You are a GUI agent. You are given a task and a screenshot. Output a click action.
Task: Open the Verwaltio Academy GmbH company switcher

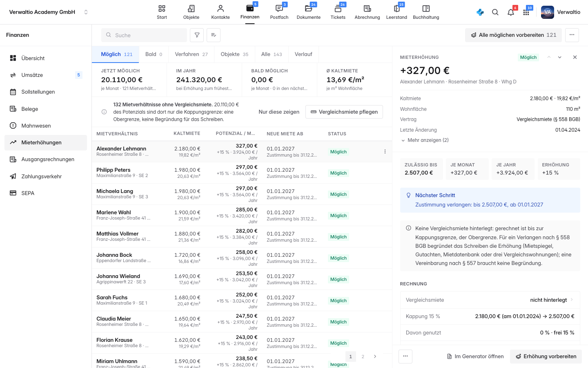point(49,12)
